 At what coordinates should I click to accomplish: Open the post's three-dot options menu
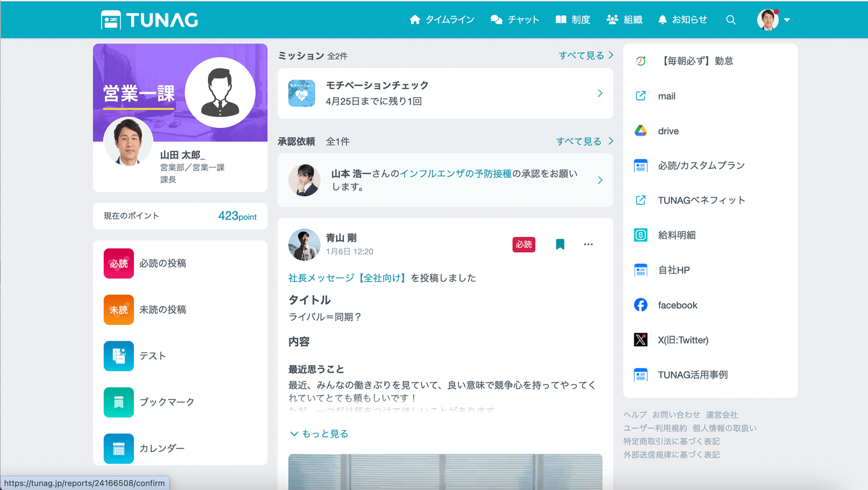[x=588, y=244]
